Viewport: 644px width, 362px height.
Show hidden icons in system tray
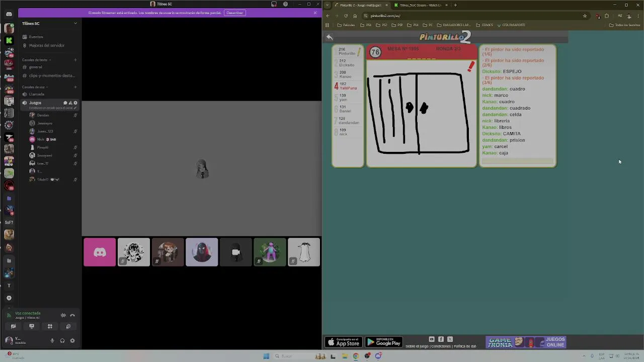coord(585,356)
